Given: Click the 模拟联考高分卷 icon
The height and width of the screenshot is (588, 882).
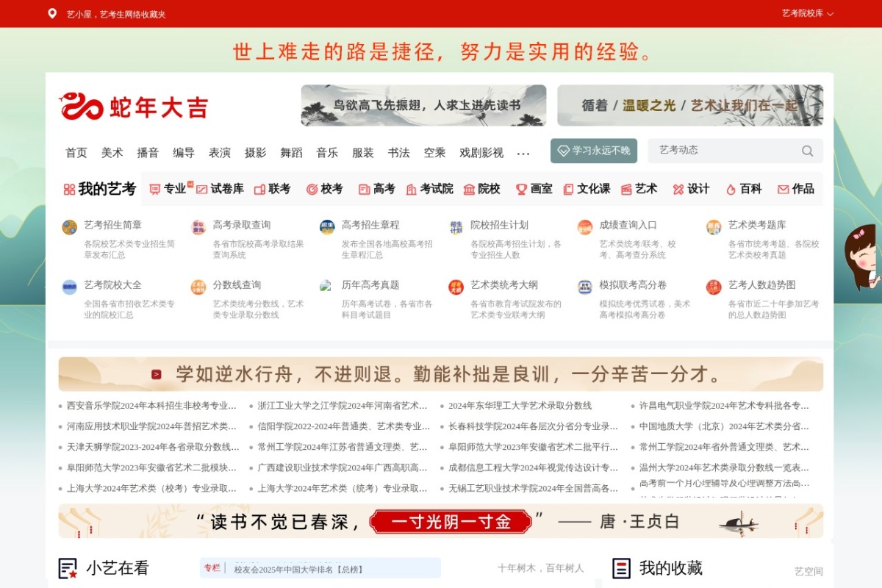Looking at the screenshot, I should [x=585, y=287].
